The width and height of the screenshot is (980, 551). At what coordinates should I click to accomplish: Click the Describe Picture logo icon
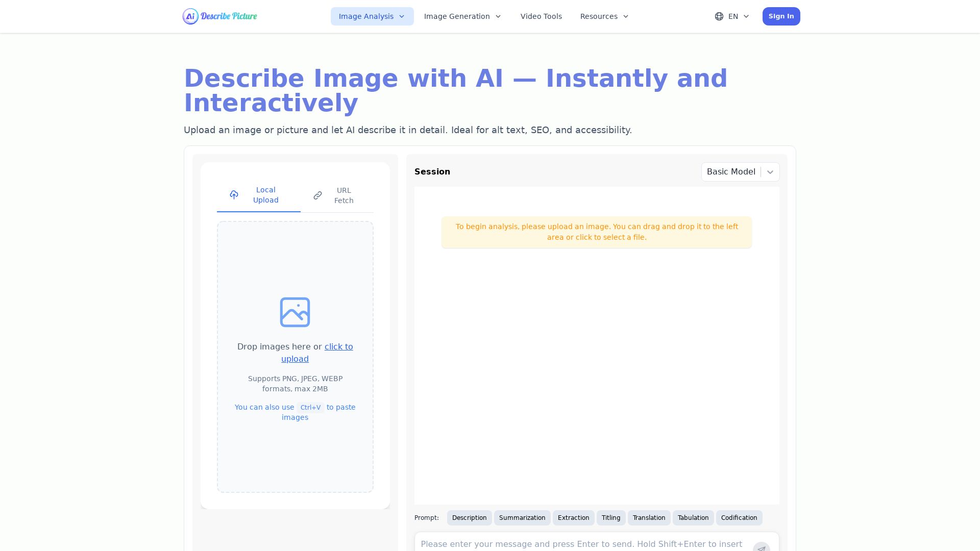click(x=190, y=16)
